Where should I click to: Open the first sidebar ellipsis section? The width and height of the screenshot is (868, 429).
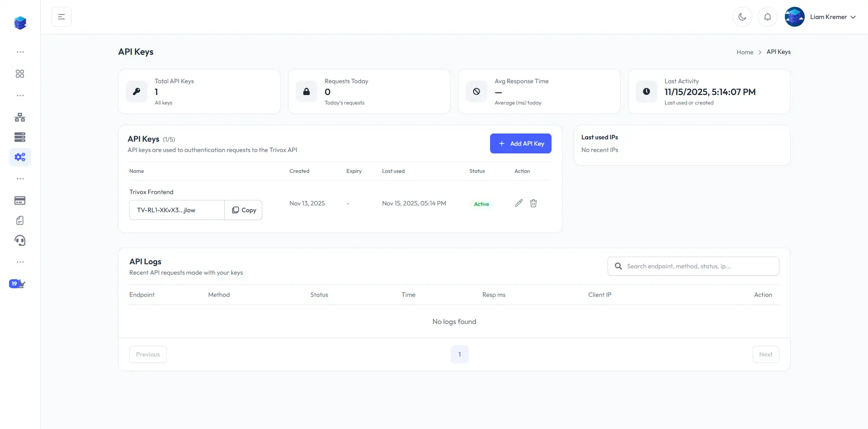[x=20, y=52]
